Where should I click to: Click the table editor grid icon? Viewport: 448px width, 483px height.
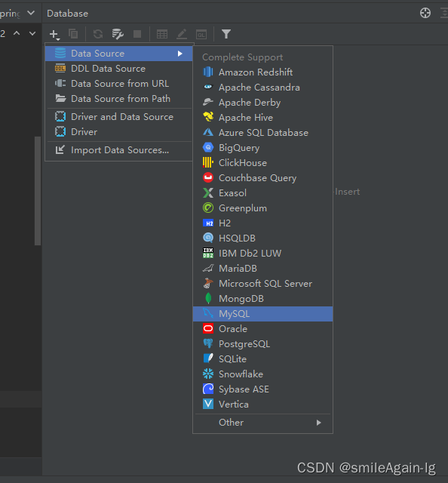point(162,34)
